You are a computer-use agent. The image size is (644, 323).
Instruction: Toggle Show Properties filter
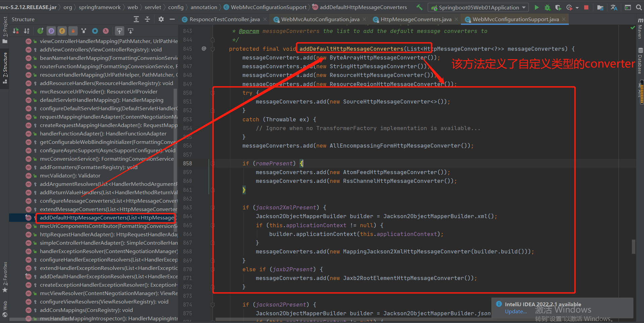point(51,31)
